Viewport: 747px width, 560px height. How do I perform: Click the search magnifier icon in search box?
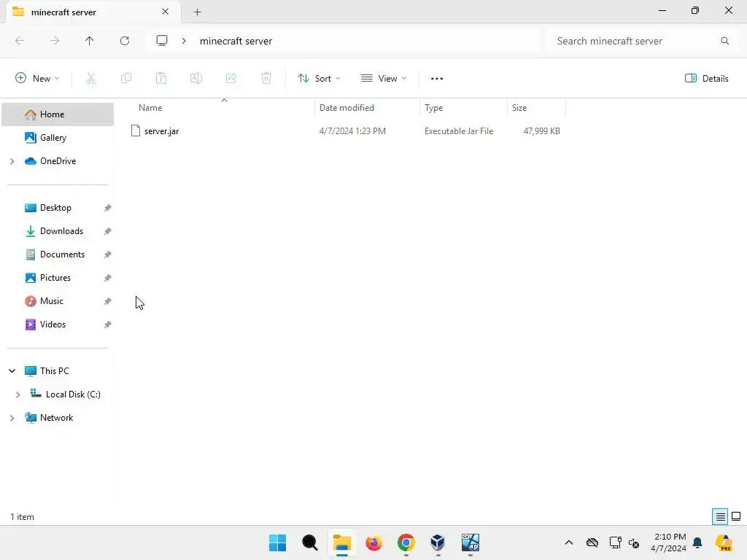click(x=725, y=41)
